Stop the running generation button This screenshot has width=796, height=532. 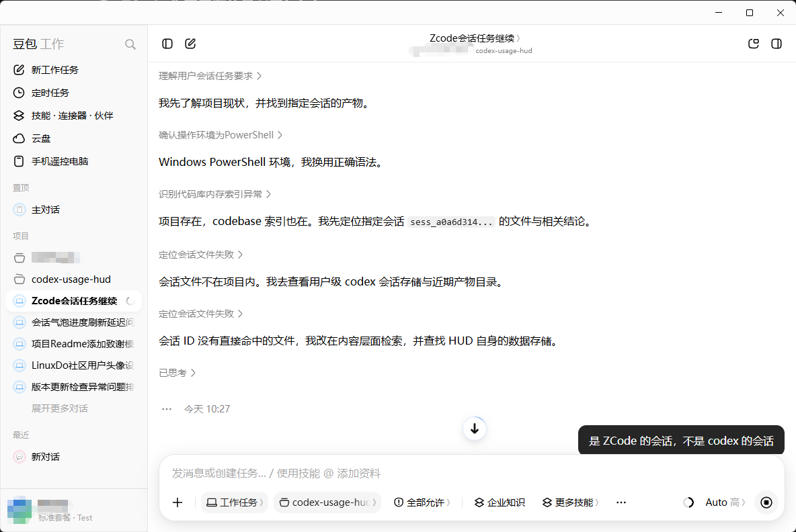(766, 502)
